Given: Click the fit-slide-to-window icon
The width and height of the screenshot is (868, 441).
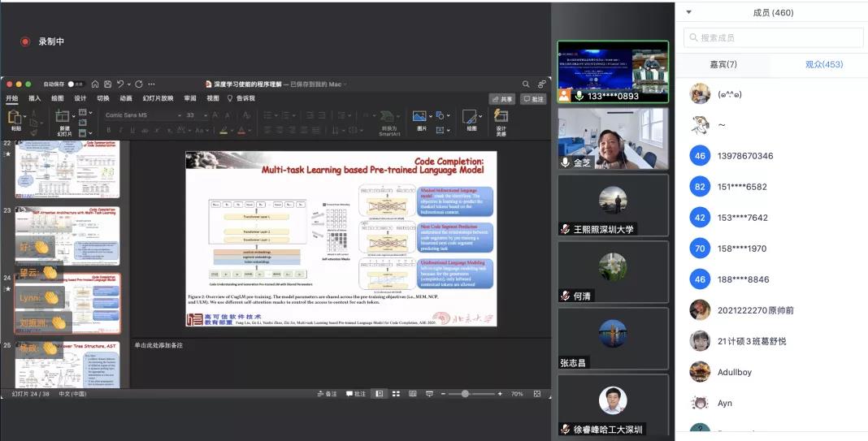Looking at the screenshot, I should coord(535,394).
